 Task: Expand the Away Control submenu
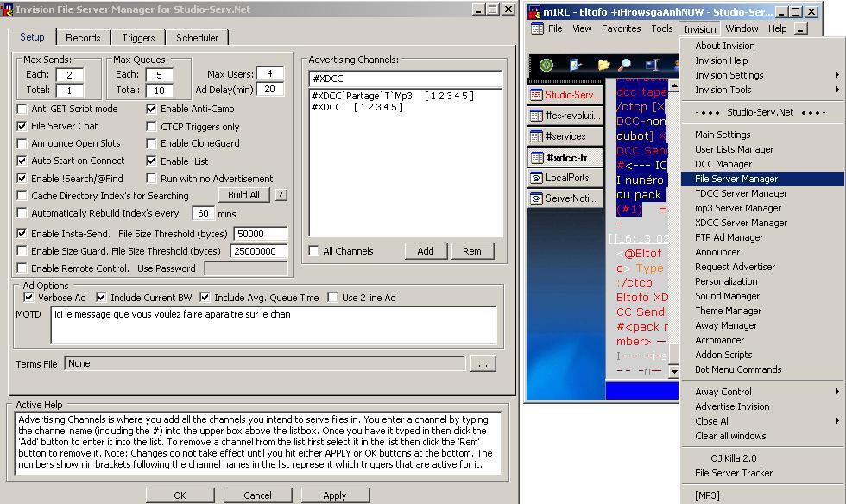click(762, 392)
